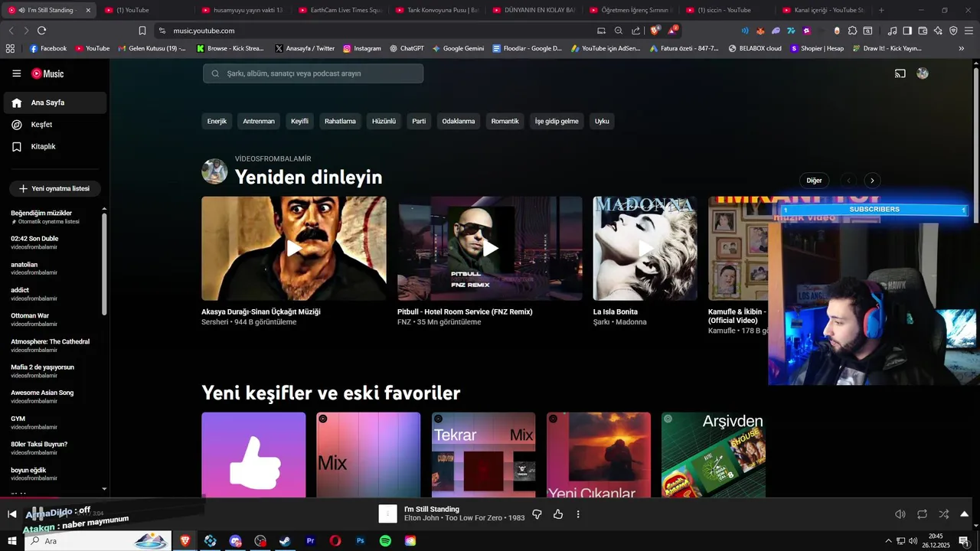Select the Odaklanma mood chip
The image size is (980, 551).
tap(459, 121)
